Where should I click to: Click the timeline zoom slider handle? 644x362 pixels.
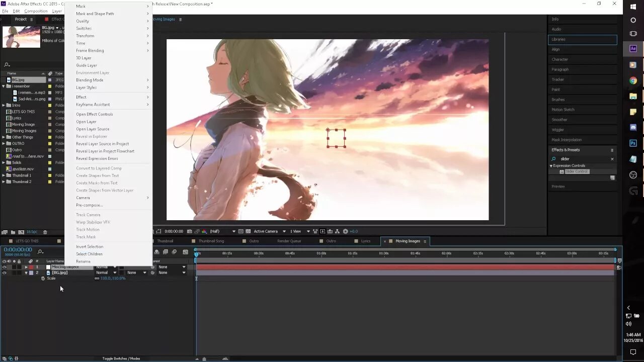point(204,359)
